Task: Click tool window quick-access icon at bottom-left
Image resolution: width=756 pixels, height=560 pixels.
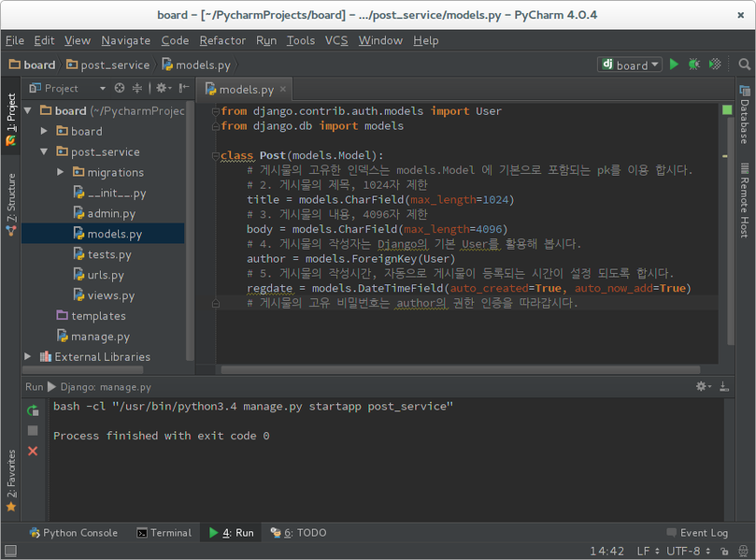Action: pyautogui.click(x=10, y=551)
